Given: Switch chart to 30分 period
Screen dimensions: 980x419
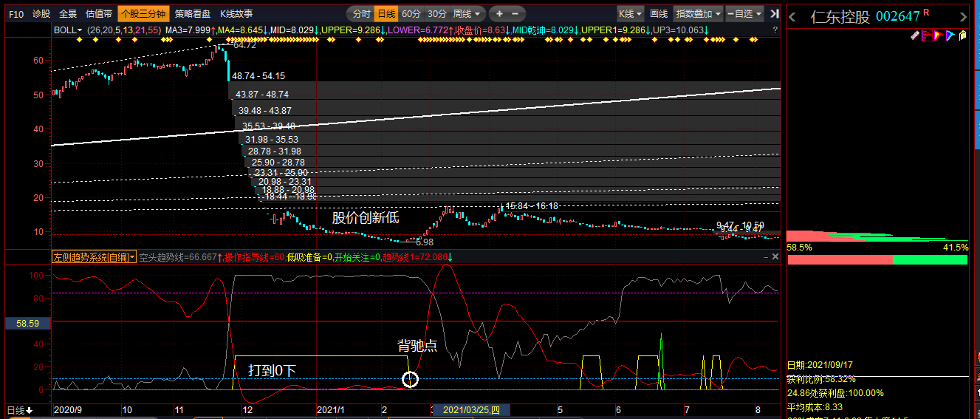Looking at the screenshot, I should pyautogui.click(x=437, y=13).
